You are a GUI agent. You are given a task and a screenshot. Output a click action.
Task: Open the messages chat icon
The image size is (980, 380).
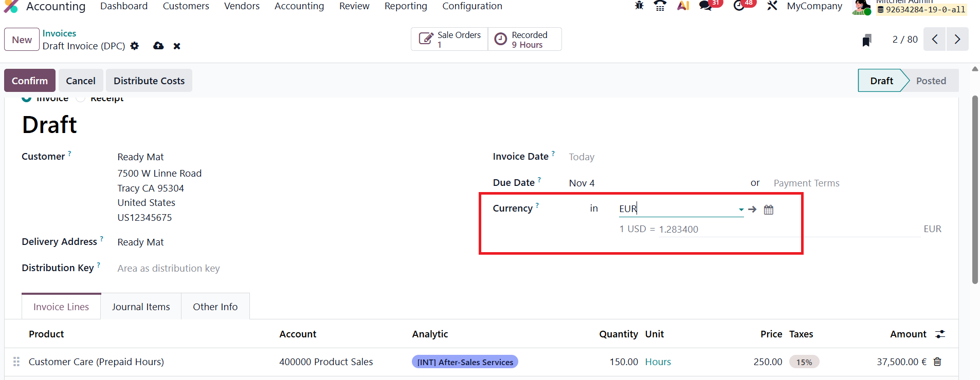[x=705, y=6]
